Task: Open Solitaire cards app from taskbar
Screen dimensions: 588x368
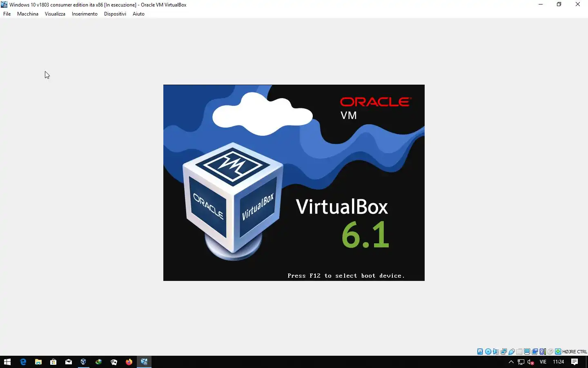Action: [114, 362]
